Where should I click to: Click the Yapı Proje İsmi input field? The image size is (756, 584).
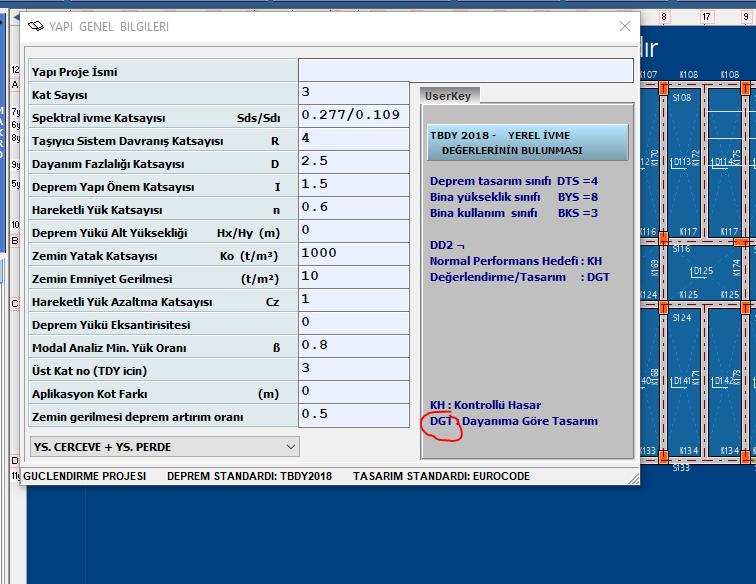tap(465, 71)
